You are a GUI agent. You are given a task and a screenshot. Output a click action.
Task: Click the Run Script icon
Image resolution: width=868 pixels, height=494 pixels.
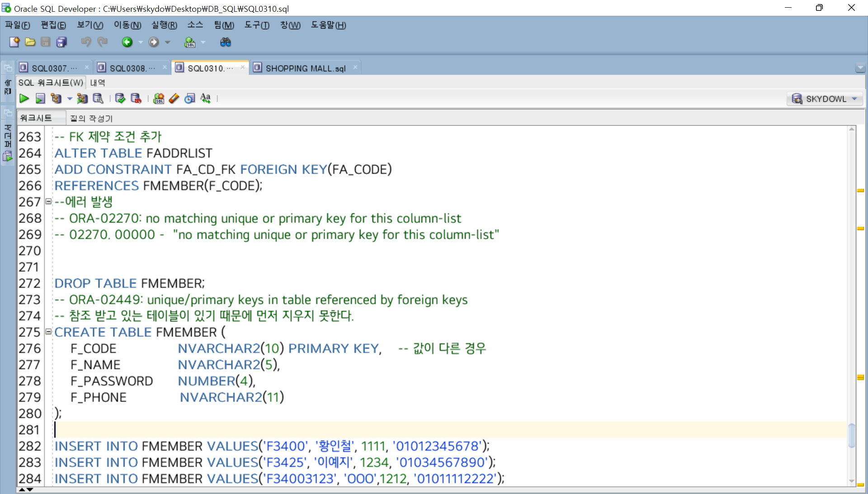tap(40, 99)
